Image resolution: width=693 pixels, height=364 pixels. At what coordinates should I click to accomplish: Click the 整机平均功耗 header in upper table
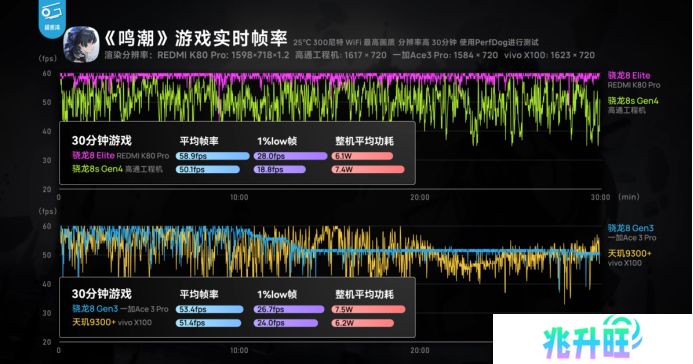tap(364, 141)
